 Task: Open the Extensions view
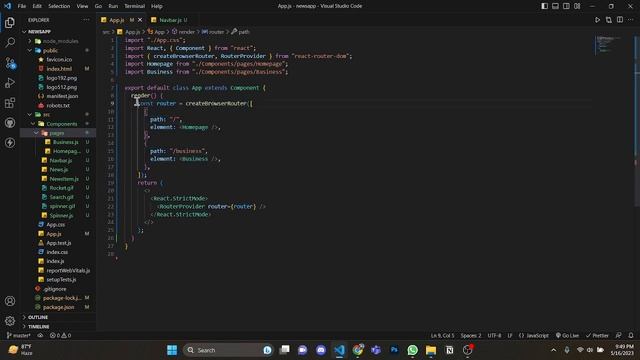[10, 103]
